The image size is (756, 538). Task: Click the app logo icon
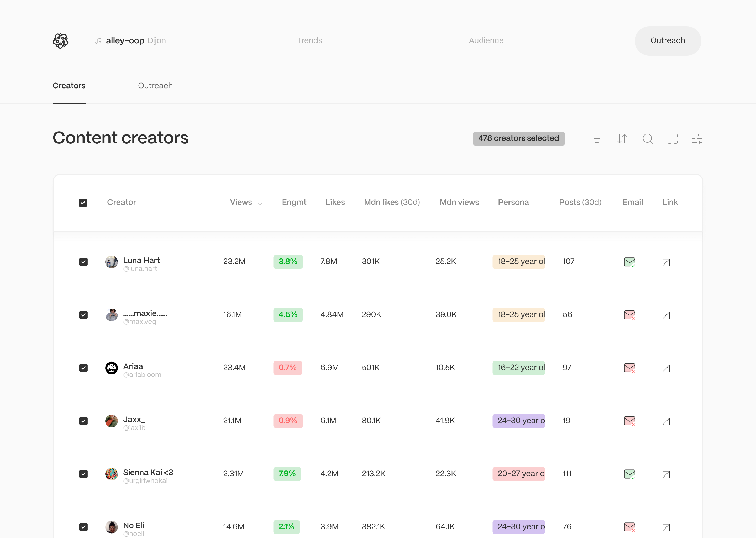point(61,41)
